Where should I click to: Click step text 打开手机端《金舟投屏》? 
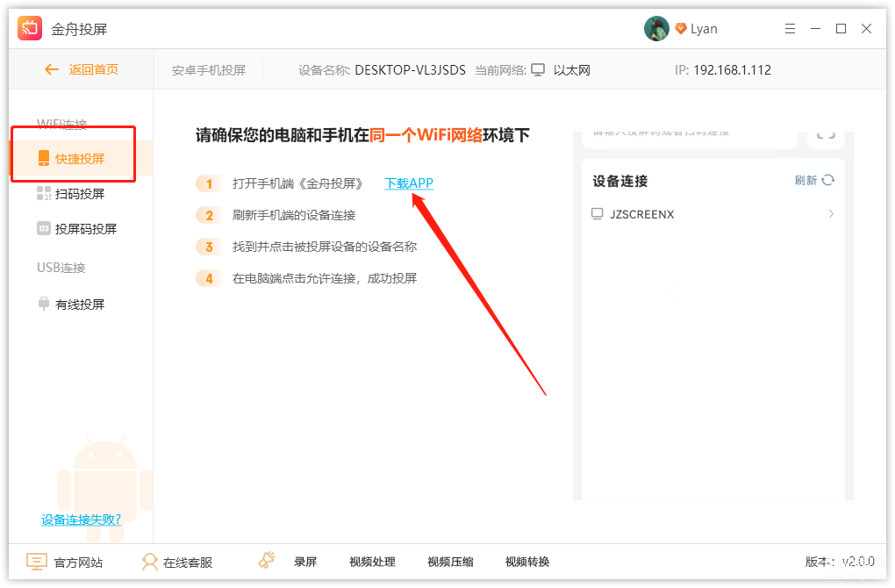298,183
